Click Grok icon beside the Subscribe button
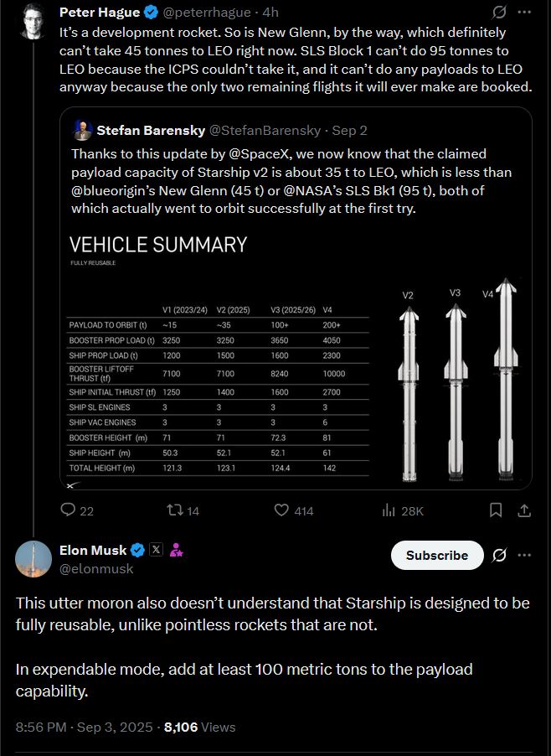 tap(499, 555)
